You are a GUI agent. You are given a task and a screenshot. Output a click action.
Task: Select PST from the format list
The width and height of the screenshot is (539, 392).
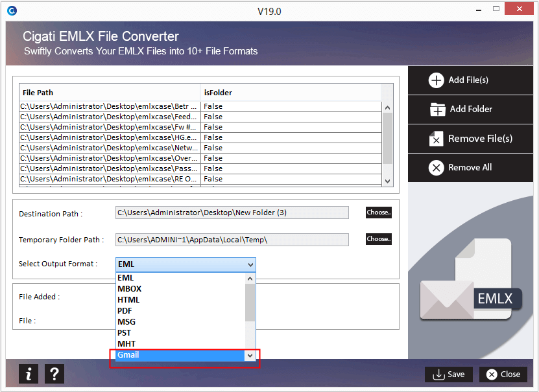(x=180, y=332)
